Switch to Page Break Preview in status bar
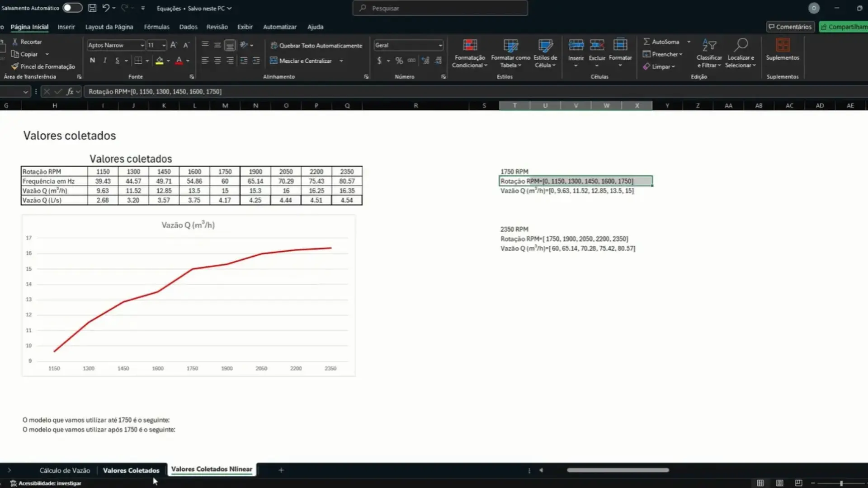 (x=798, y=483)
